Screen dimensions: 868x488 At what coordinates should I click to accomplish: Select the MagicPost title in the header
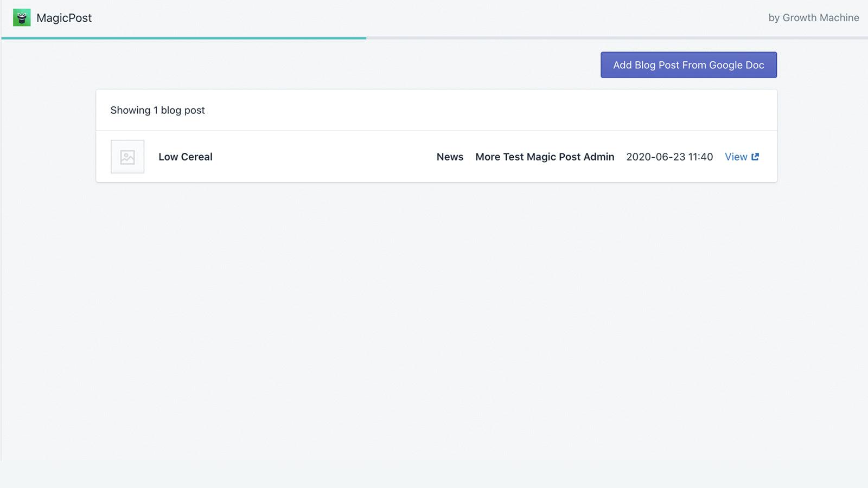click(x=63, y=18)
